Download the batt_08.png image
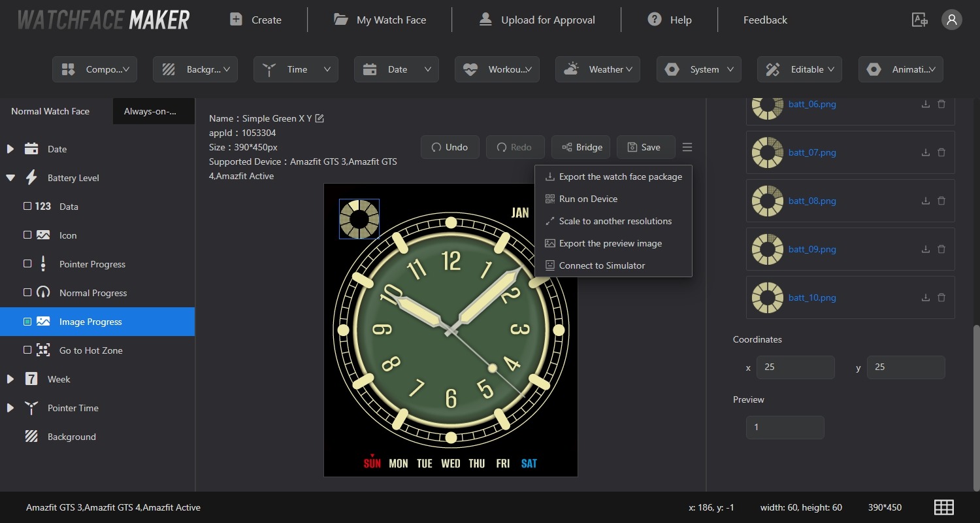Viewport: 980px width, 523px height. click(925, 201)
